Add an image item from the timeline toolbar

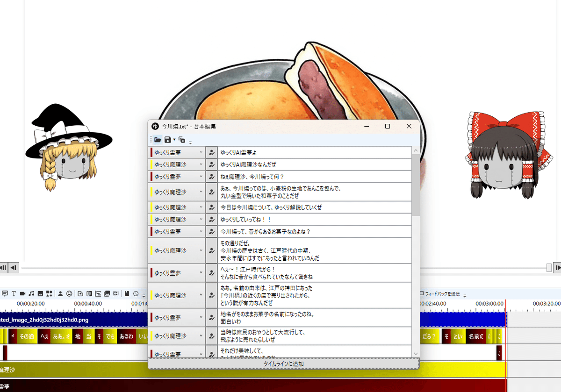tap(40, 293)
